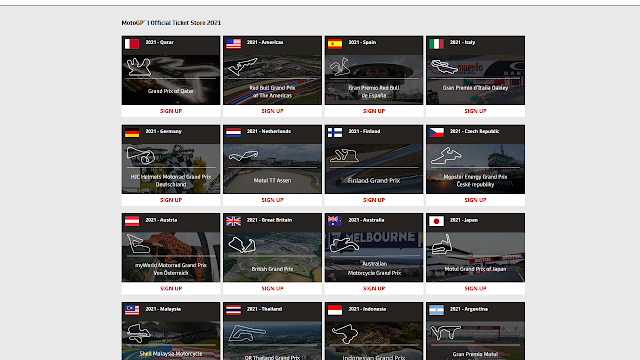This screenshot has height=360, width=640.
Task: Click the Malaysia flag icon
Action: [x=132, y=310]
